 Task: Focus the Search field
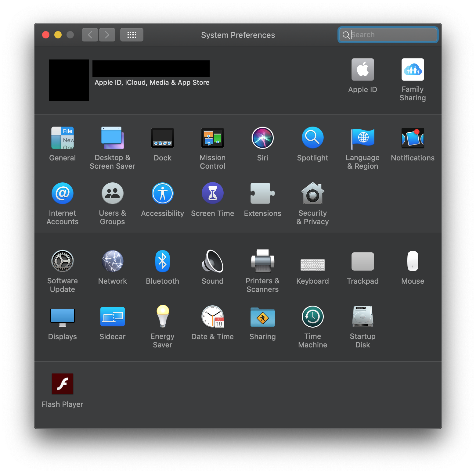click(x=388, y=35)
